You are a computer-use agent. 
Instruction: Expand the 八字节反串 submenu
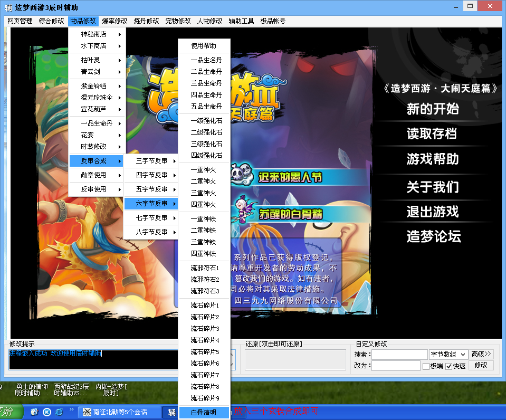pos(151,232)
